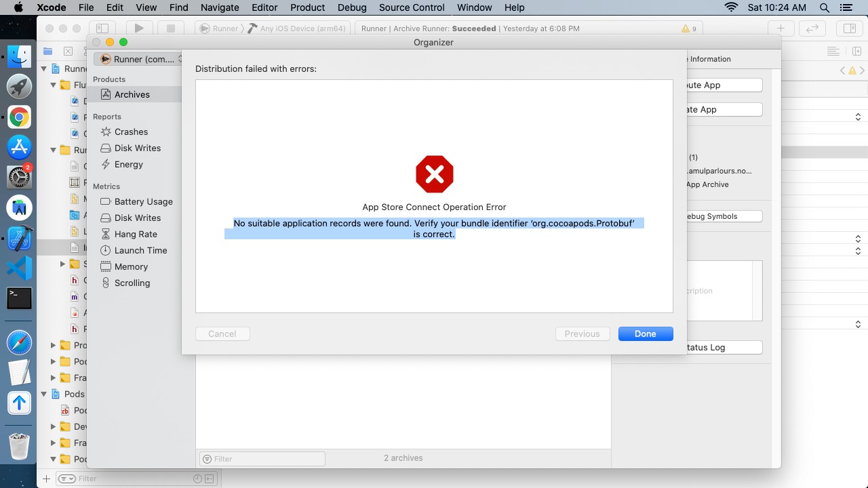Viewport: 868px width, 488px height.
Task: Select Launch Time metric
Action: coord(134,251)
